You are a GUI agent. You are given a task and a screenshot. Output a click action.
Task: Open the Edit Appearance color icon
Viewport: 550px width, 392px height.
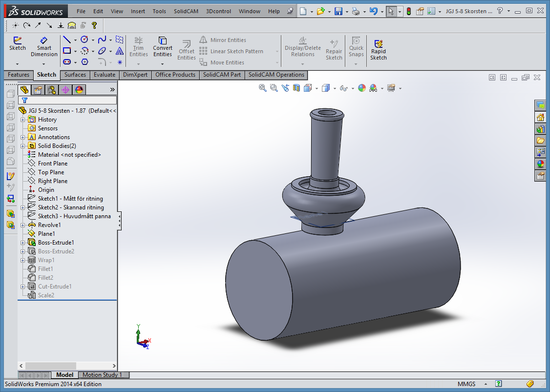coord(361,88)
